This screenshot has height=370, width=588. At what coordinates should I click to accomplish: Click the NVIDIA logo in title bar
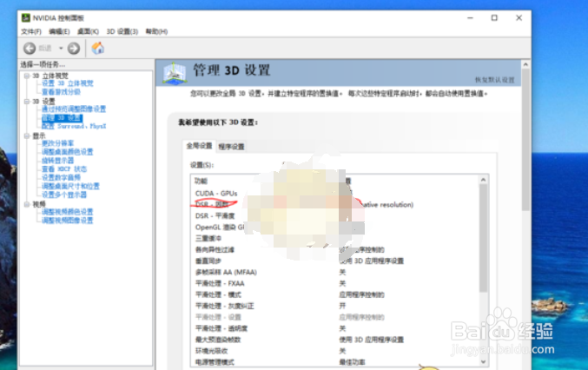tap(26, 18)
